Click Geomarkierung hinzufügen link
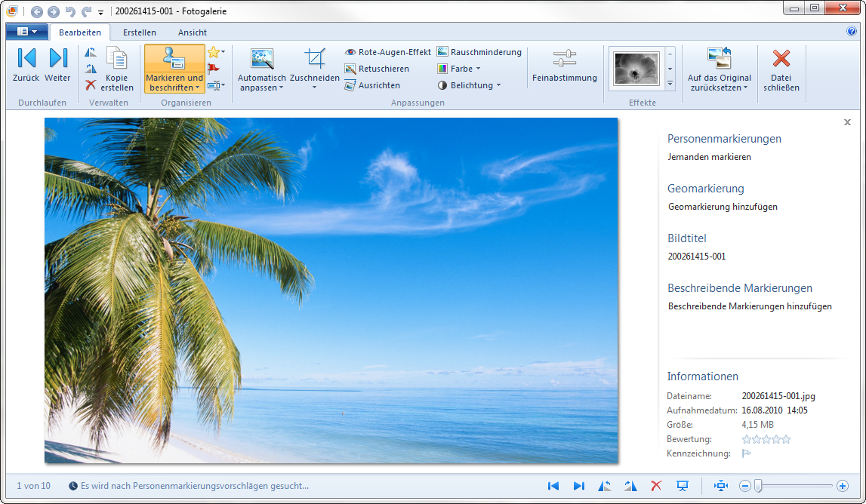The width and height of the screenshot is (866, 504). pyautogui.click(x=723, y=206)
